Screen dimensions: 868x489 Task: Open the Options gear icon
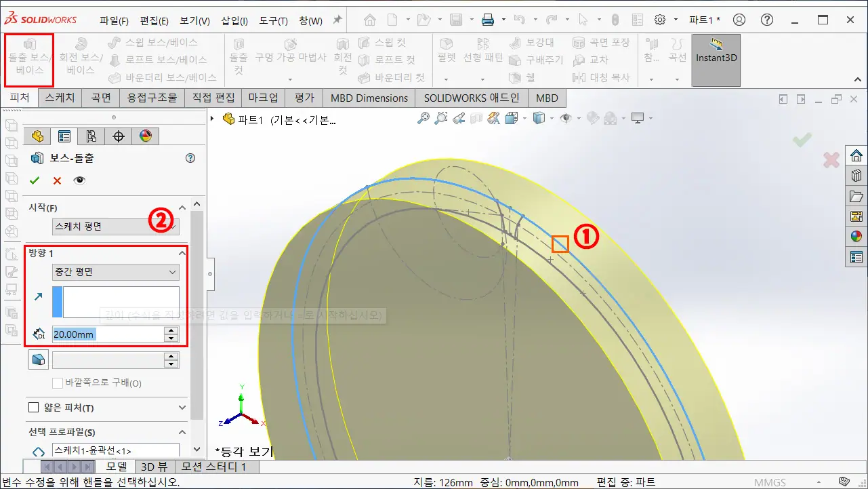pyautogui.click(x=661, y=20)
